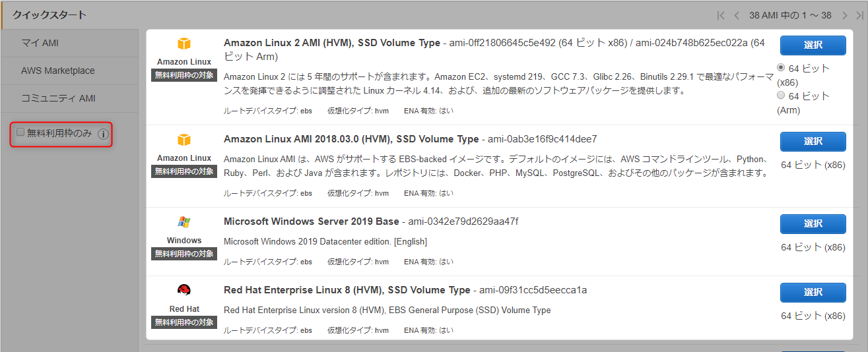This screenshot has height=352, width=868.
Task: Click the info icon beside 無料利用枠のみ
Action: [x=103, y=134]
